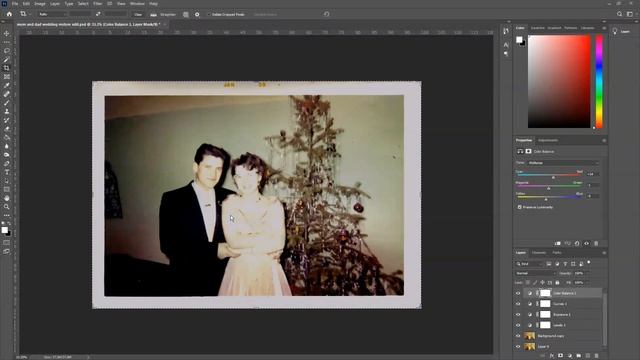Image resolution: width=640 pixels, height=360 pixels.
Task: Open Color panel flyout menu
Action: (x=604, y=28)
